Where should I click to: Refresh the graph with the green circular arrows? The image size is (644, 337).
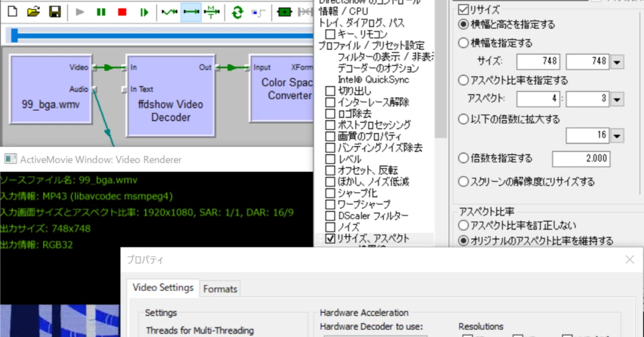point(238,12)
